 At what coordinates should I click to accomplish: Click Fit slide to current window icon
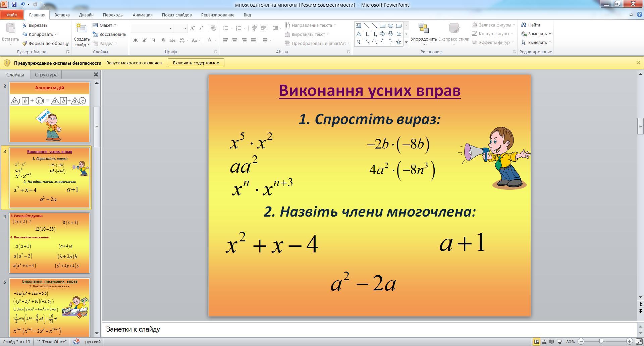tap(639, 342)
